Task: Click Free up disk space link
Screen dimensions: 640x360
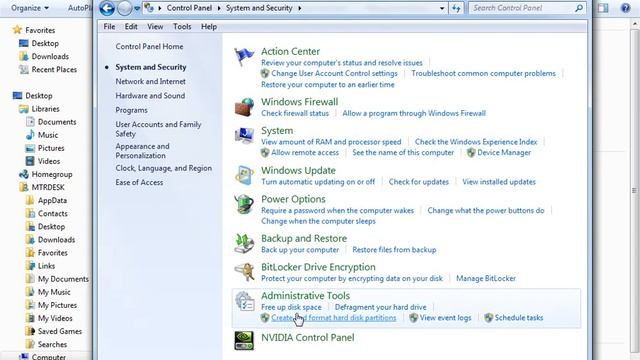Action: [x=291, y=307]
